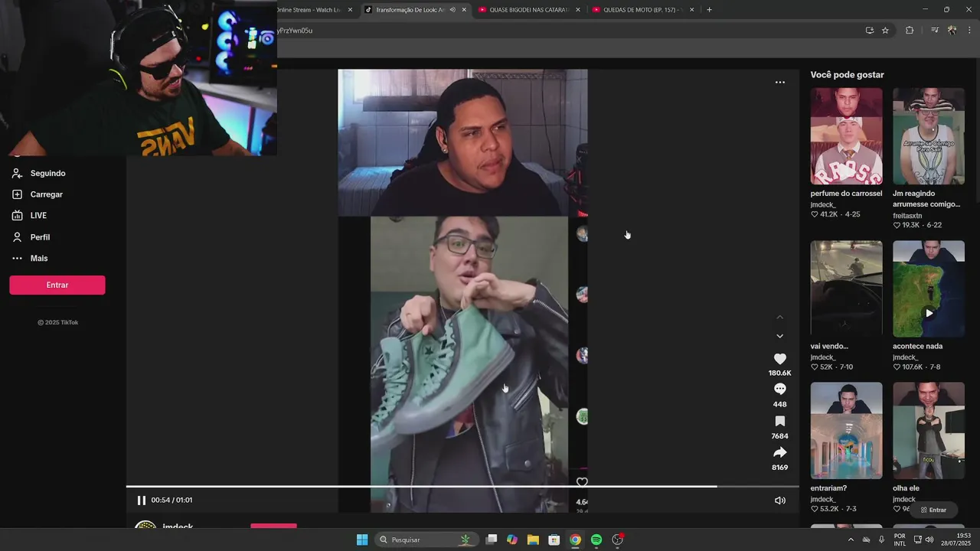Image resolution: width=980 pixels, height=551 pixels.
Task: Bookmark the video to favorites
Action: (779, 421)
